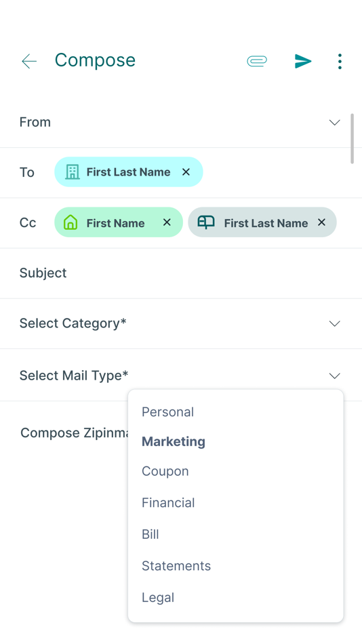
Task: Click the Compose title text
Action: click(95, 61)
